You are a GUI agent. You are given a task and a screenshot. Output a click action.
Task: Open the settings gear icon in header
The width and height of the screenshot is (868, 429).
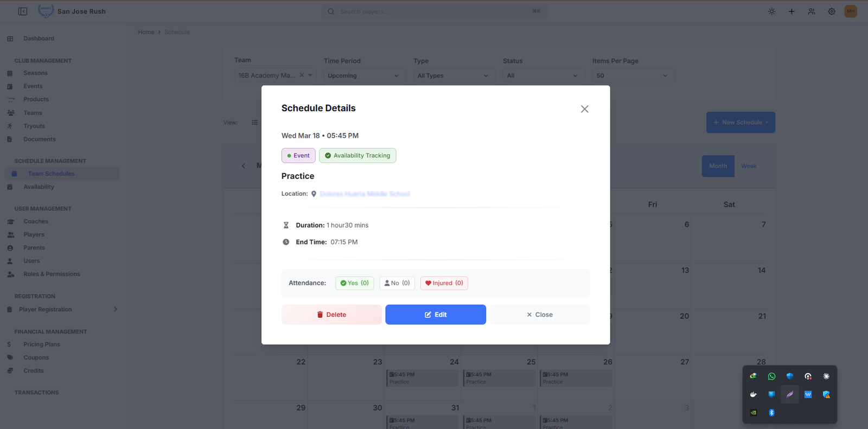click(831, 11)
